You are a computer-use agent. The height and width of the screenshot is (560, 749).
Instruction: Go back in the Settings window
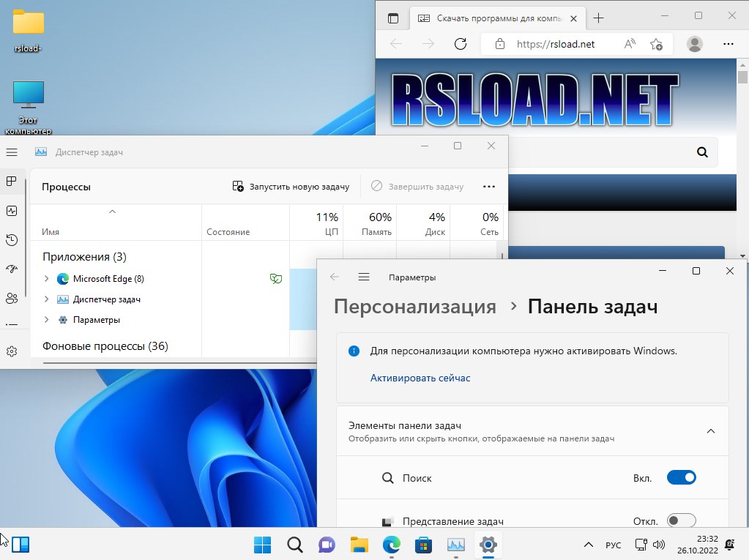[335, 277]
